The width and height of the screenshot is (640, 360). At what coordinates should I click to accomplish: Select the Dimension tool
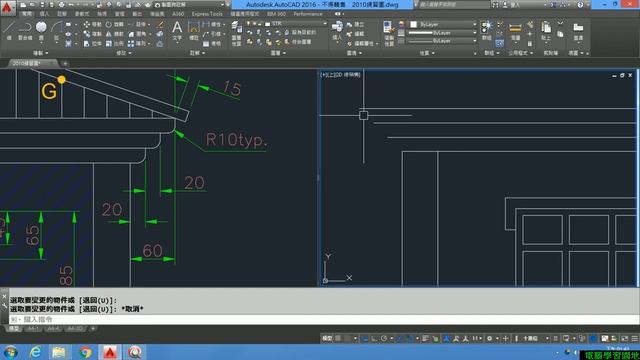click(x=194, y=30)
